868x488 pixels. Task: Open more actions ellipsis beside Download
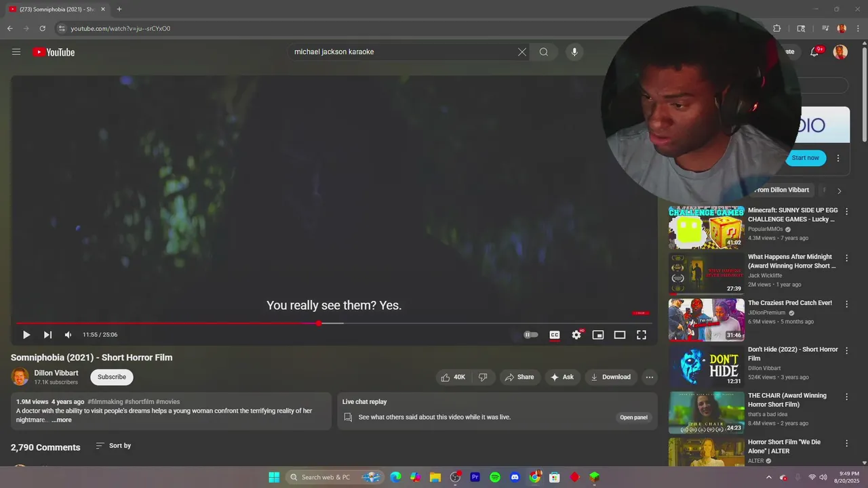pos(649,377)
